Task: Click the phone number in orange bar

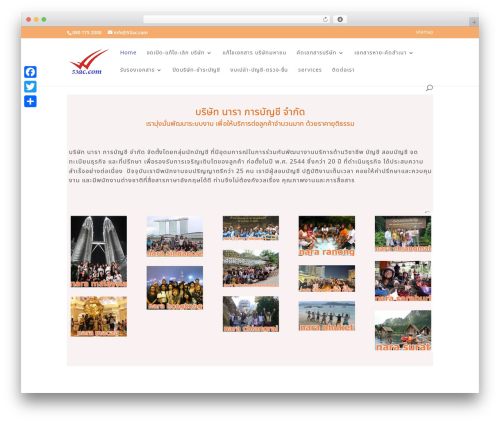Action: [x=87, y=33]
